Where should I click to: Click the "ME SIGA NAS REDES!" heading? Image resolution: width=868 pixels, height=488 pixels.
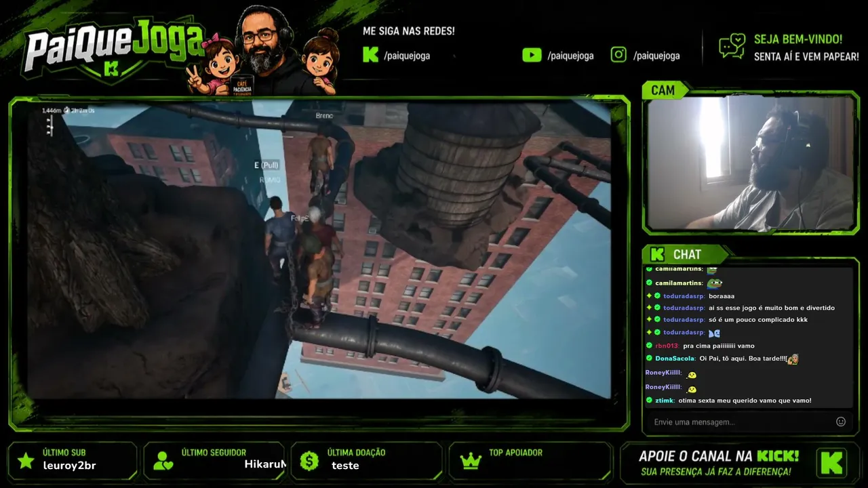pos(409,31)
